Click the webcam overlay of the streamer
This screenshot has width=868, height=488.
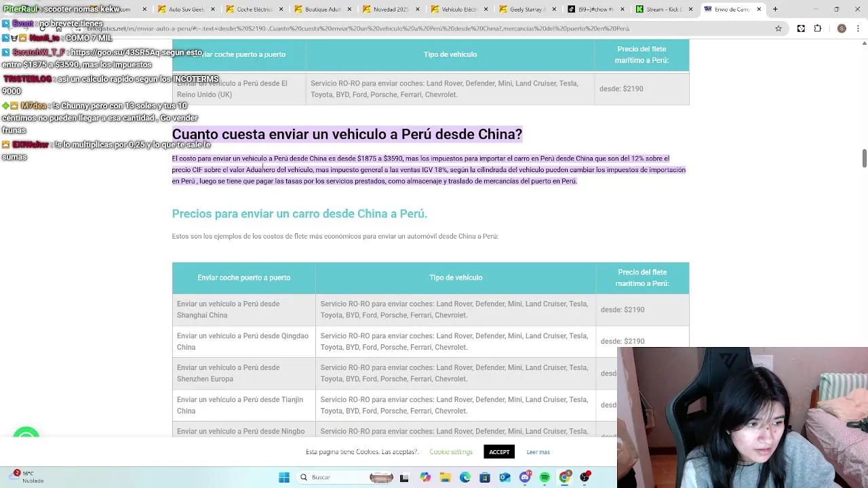[x=743, y=418]
